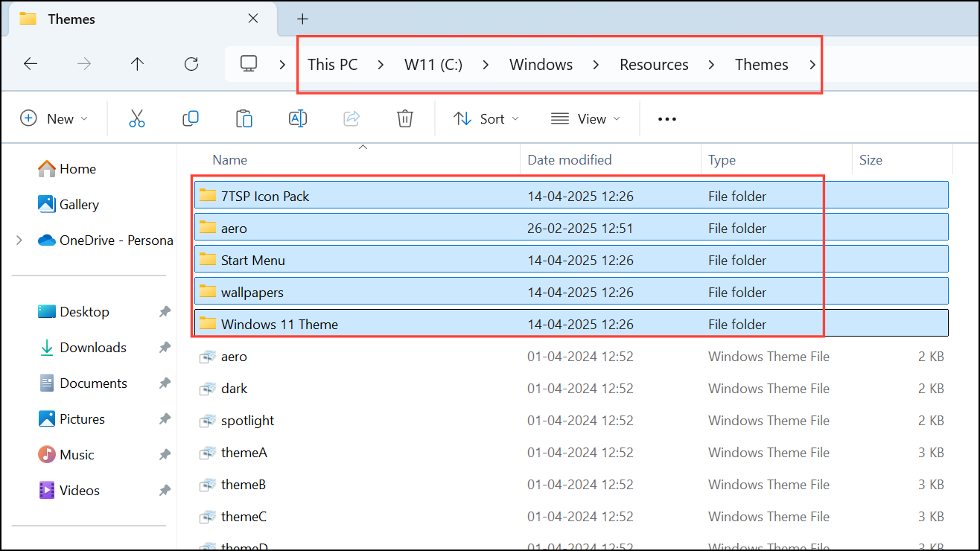The width and height of the screenshot is (980, 551).
Task: Click the Rename icon in toolbar
Action: click(298, 118)
